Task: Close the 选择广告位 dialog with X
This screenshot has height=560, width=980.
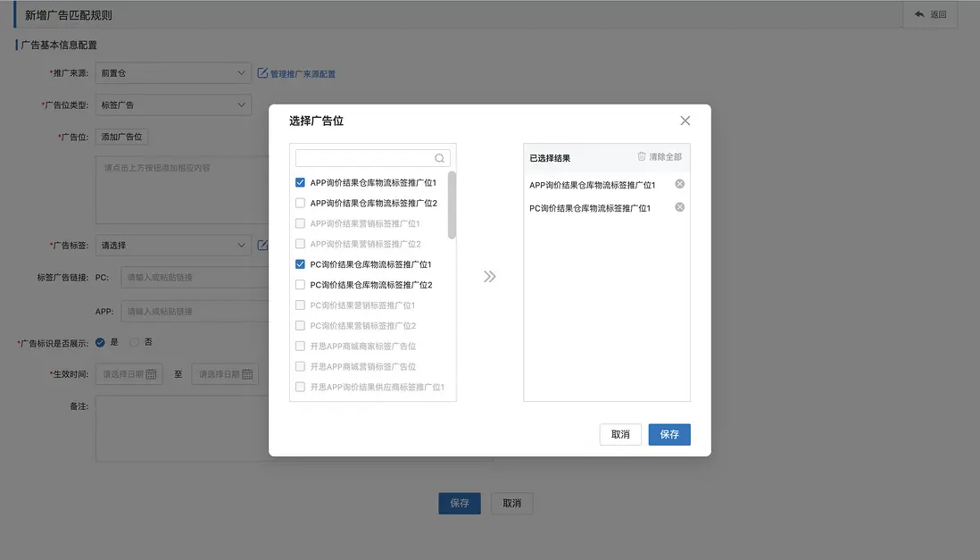Action: (685, 121)
